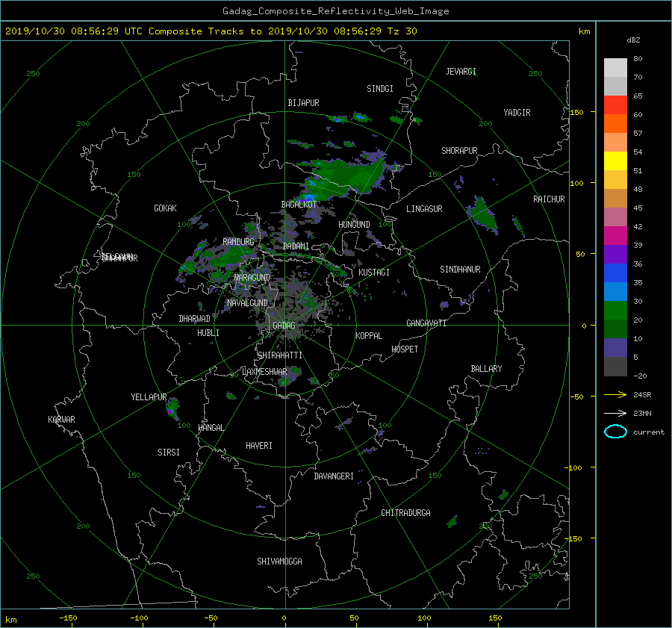The width and height of the screenshot is (672, 628).
Task: Click the SHIRAHATTI city label
Action: (x=280, y=355)
